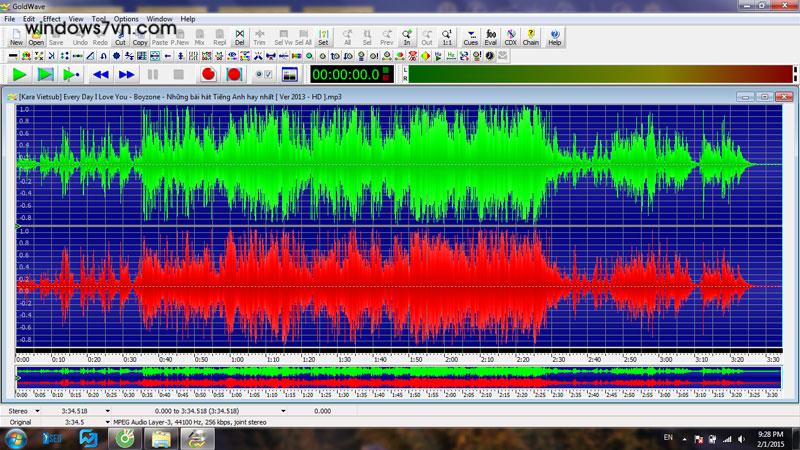Click the Open file toolbar icon
The height and width of the screenshot is (450, 800).
tap(36, 37)
